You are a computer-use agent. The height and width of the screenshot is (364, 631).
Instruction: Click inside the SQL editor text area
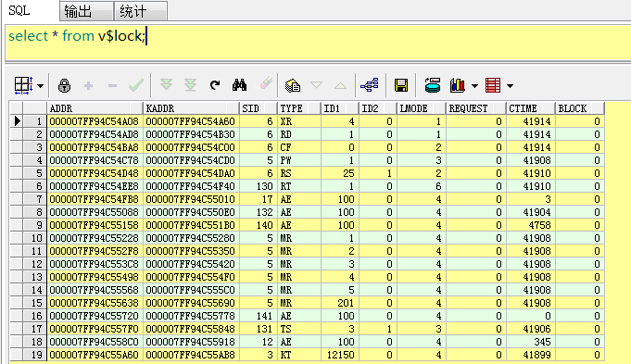(x=318, y=43)
